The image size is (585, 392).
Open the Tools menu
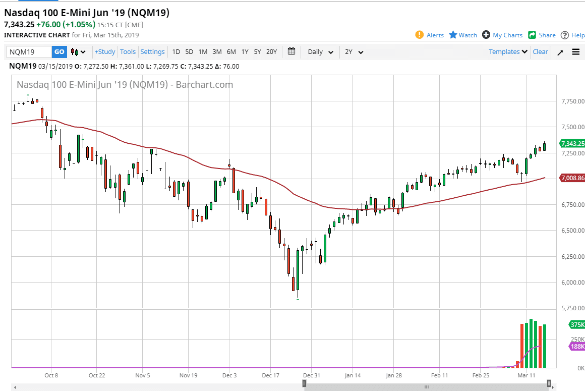pos(128,51)
